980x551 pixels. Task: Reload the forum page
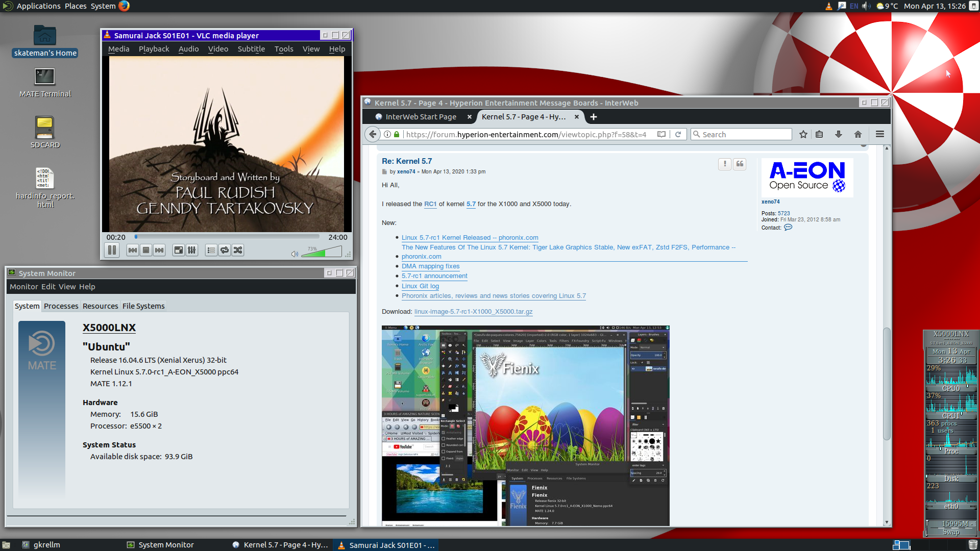678,134
